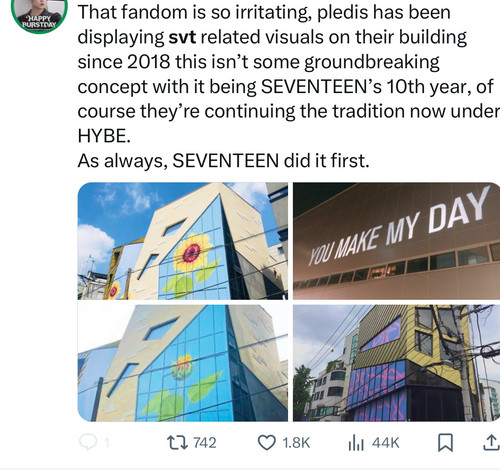Like the tweet with the heart icon
The height and width of the screenshot is (471, 500).
pos(267,443)
